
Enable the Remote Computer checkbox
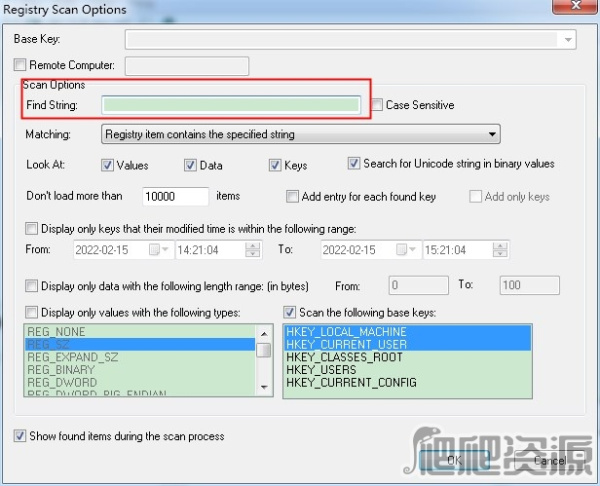tap(20, 65)
